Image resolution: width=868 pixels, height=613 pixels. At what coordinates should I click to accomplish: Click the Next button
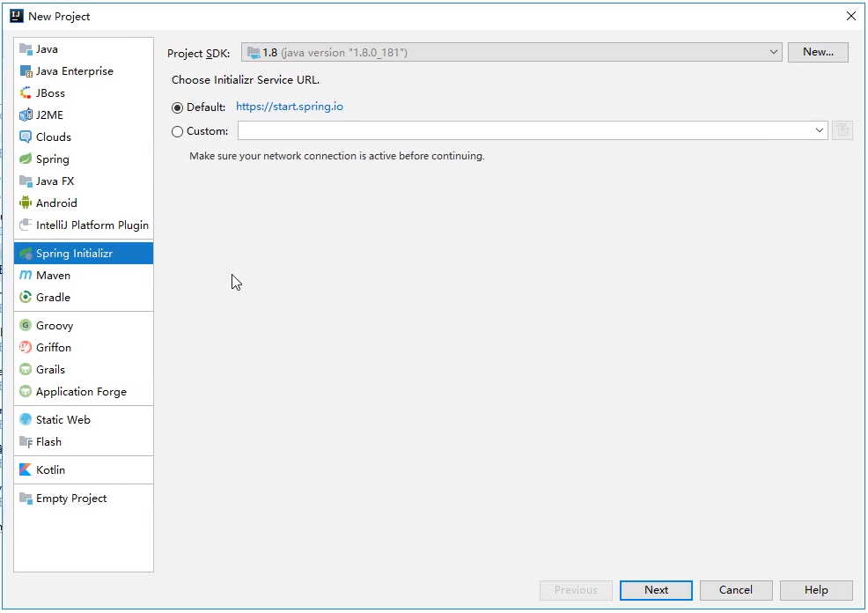[x=656, y=590]
